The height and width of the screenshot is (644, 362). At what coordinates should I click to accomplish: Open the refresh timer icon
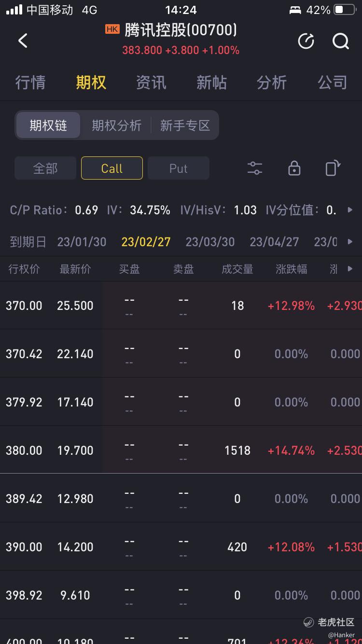tap(306, 41)
